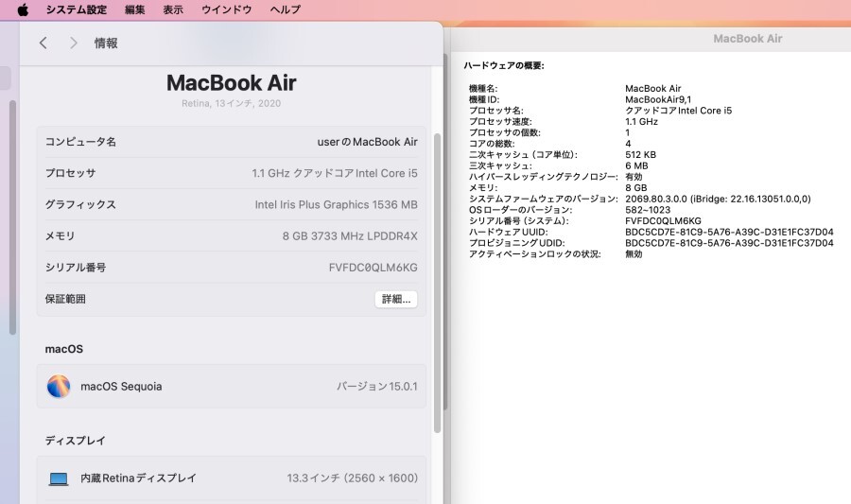Click the 'macOS Sequoia' label

121,386
